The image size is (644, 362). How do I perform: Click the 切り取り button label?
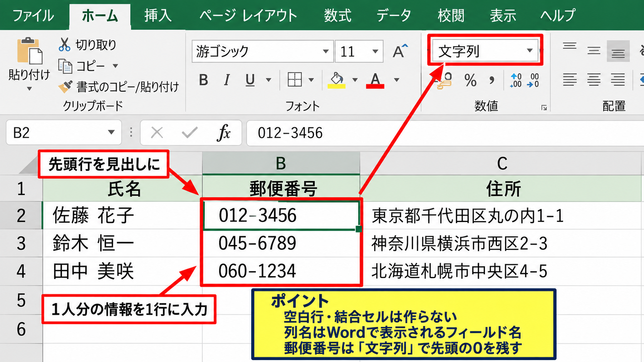(96, 45)
